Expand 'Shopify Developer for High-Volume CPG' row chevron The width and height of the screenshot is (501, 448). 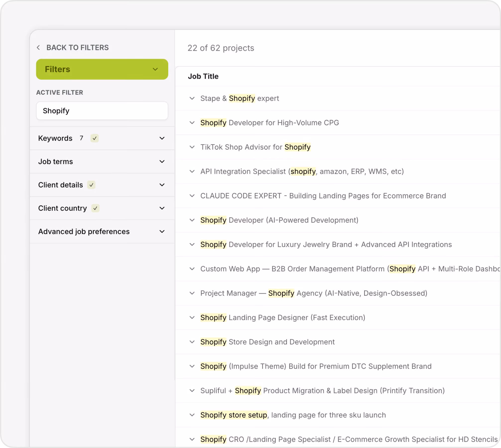(x=192, y=123)
